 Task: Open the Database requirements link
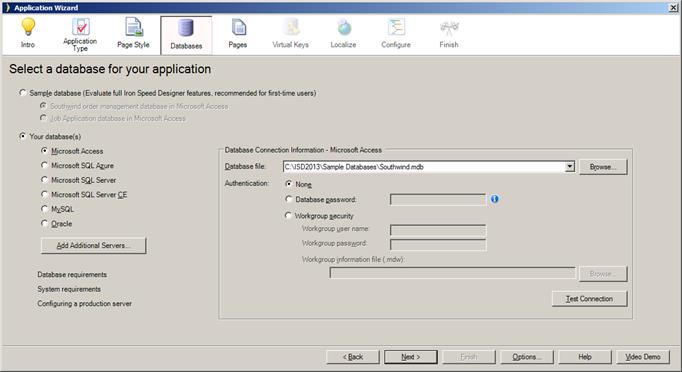pos(72,275)
